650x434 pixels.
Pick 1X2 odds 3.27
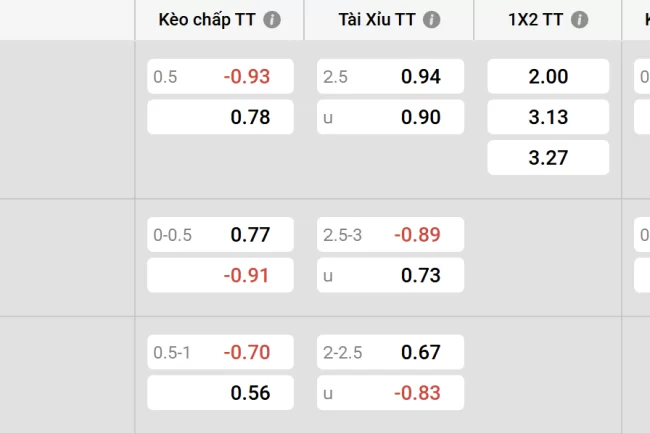click(548, 157)
